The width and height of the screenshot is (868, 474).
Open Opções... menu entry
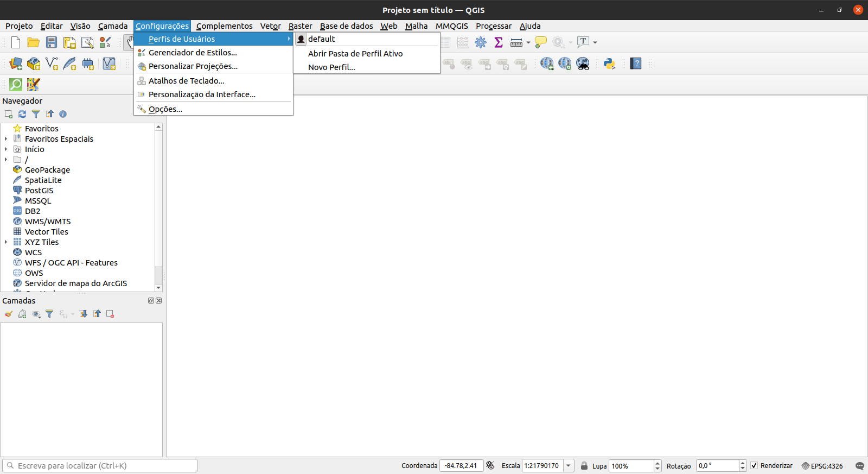point(213,109)
